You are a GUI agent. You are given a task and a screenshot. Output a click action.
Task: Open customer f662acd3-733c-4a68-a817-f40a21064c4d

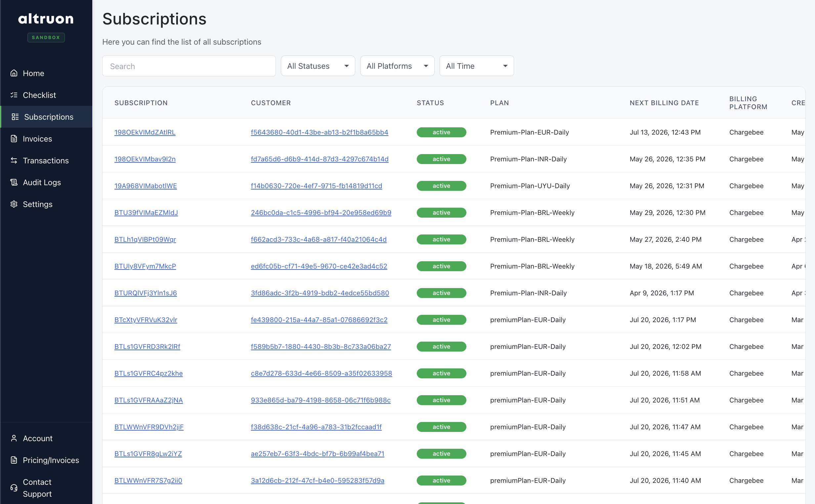[319, 239]
